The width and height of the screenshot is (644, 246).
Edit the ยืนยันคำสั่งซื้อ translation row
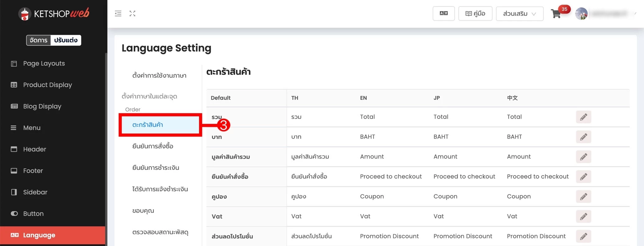583,176
